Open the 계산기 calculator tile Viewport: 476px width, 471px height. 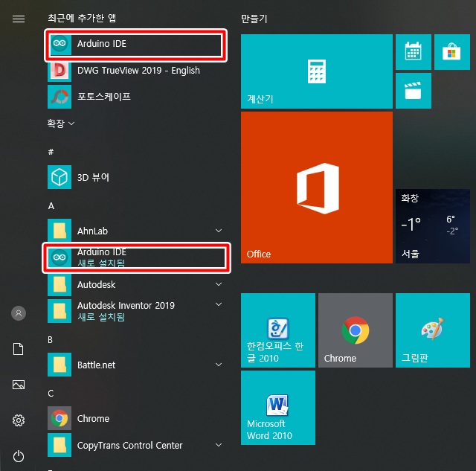(317, 71)
